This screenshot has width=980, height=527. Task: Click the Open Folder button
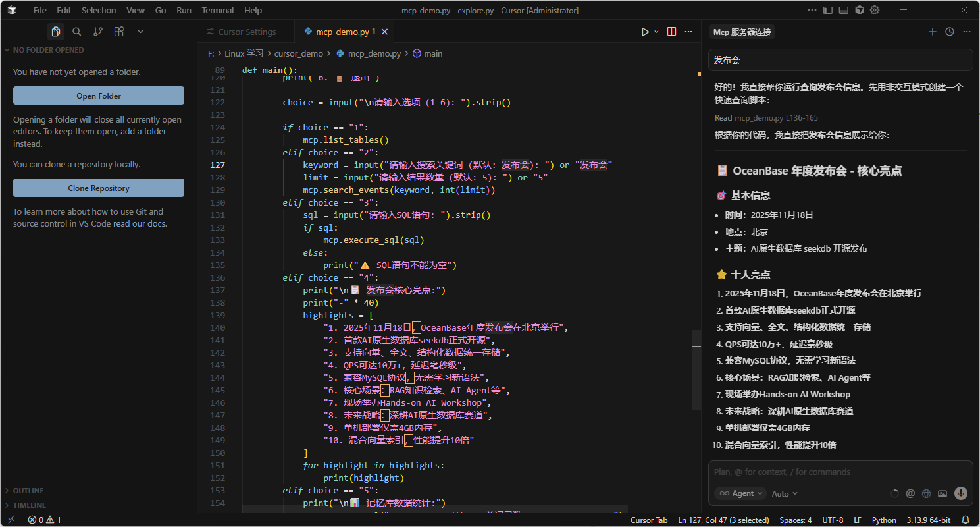point(99,96)
